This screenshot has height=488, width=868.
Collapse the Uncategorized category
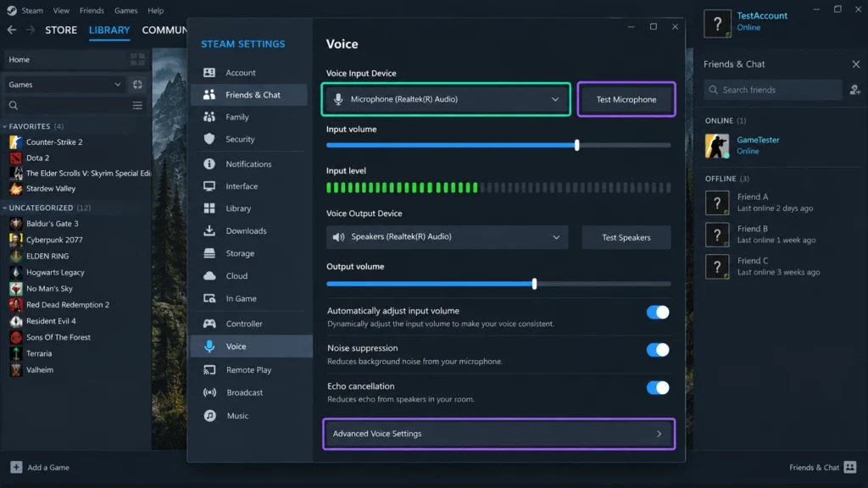[5, 208]
